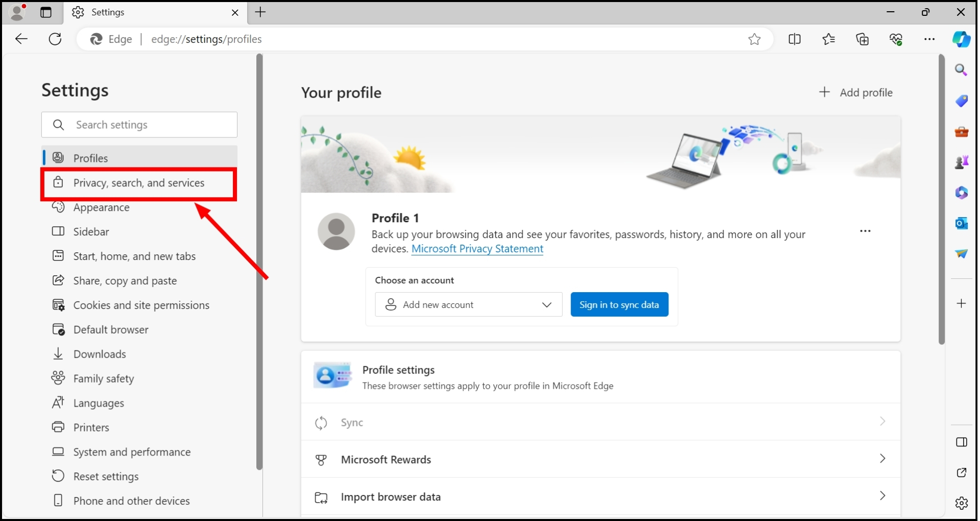The height and width of the screenshot is (521, 980).
Task: Open the Favorites panel
Action: click(x=829, y=39)
